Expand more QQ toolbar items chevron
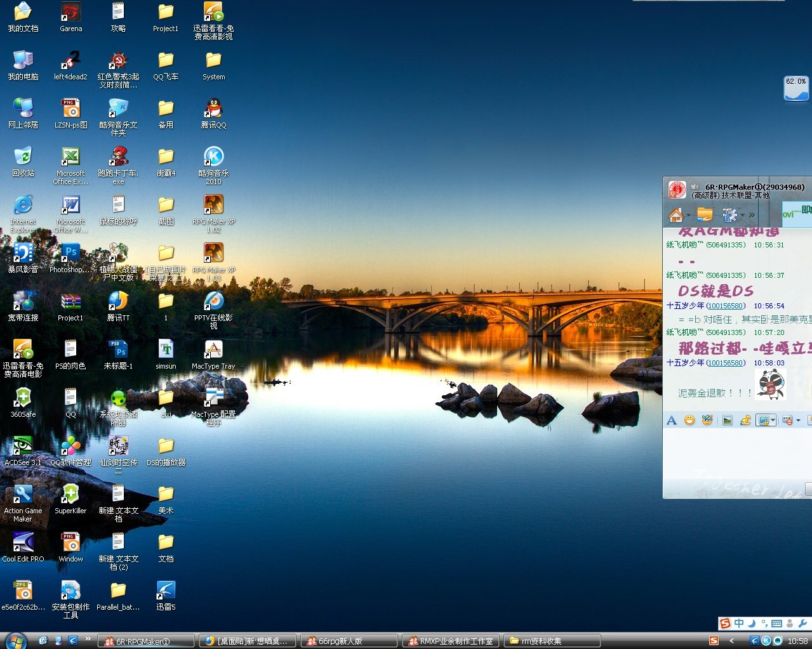 [752, 215]
